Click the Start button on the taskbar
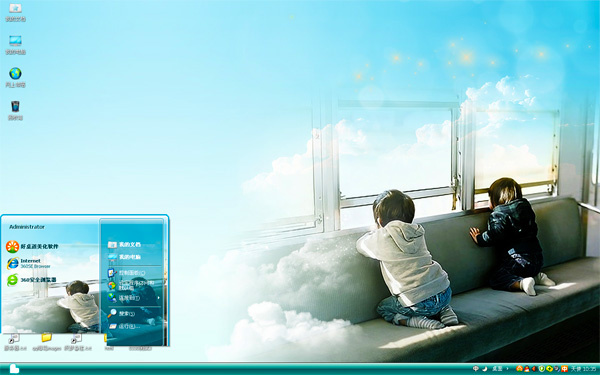 (x=14, y=369)
